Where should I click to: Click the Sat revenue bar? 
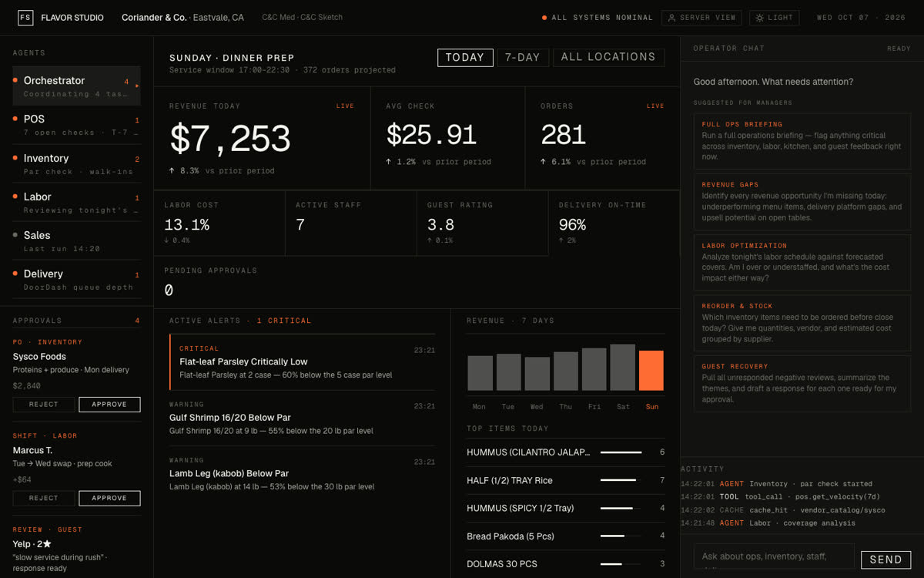(x=622, y=368)
